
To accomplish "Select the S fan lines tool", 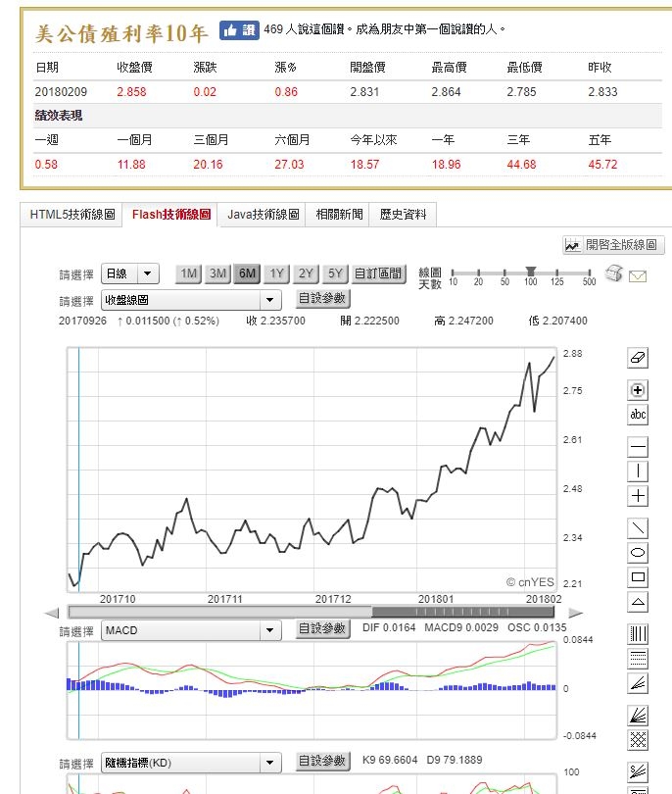I will coord(638,771).
